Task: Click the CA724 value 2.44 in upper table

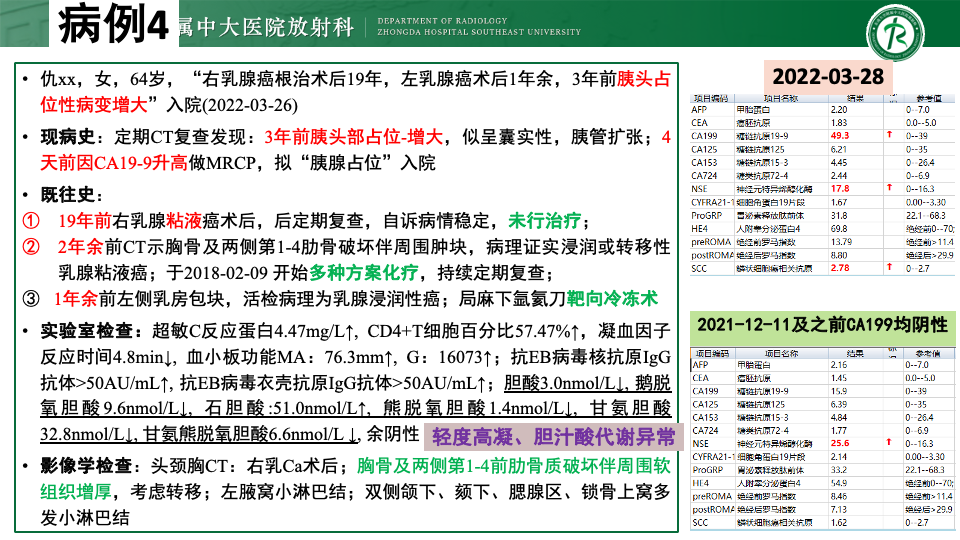Action: coord(839,176)
